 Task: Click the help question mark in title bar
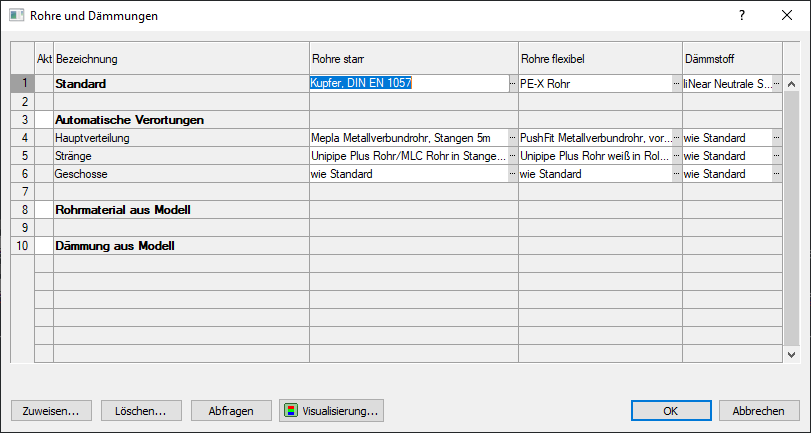coord(741,16)
